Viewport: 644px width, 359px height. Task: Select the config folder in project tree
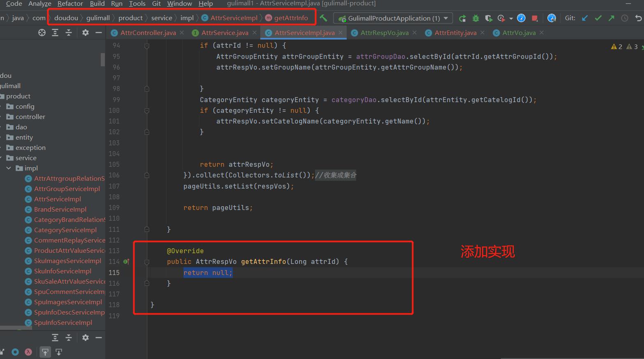25,107
